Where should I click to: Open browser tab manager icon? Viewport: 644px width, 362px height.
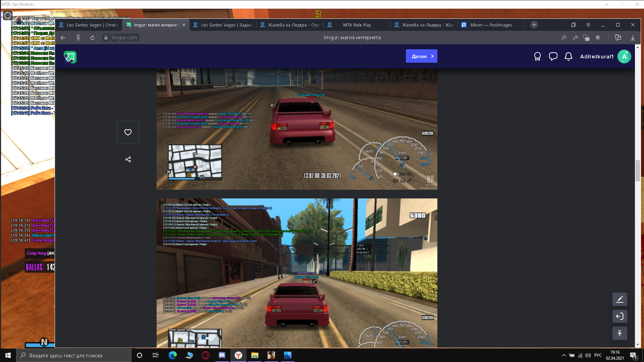tap(574, 25)
